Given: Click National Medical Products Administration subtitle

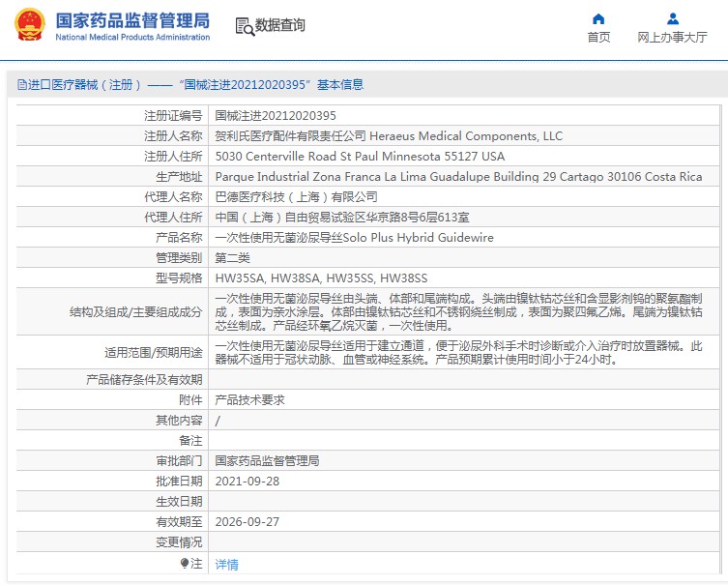Looking at the screenshot, I should point(132,37).
